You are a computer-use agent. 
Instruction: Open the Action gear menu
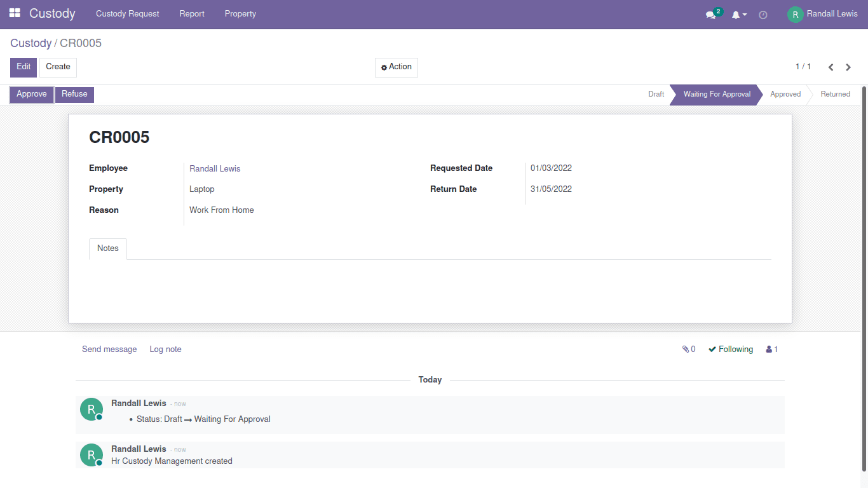coord(396,67)
